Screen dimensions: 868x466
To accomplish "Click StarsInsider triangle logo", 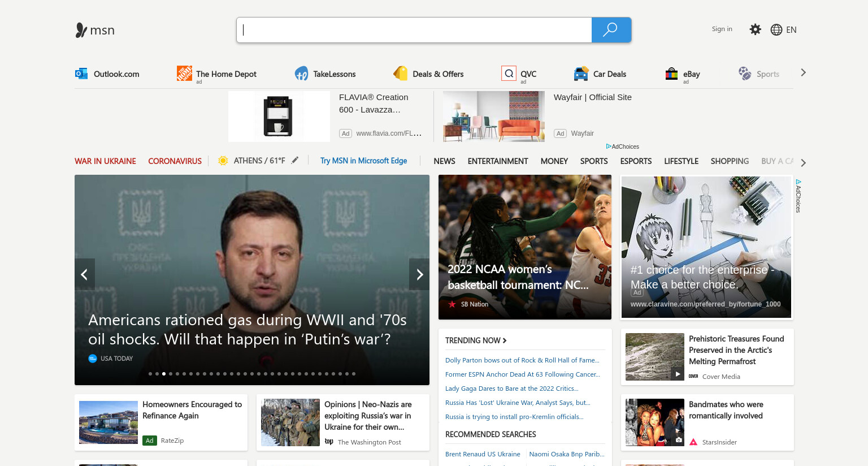I will tap(693, 442).
